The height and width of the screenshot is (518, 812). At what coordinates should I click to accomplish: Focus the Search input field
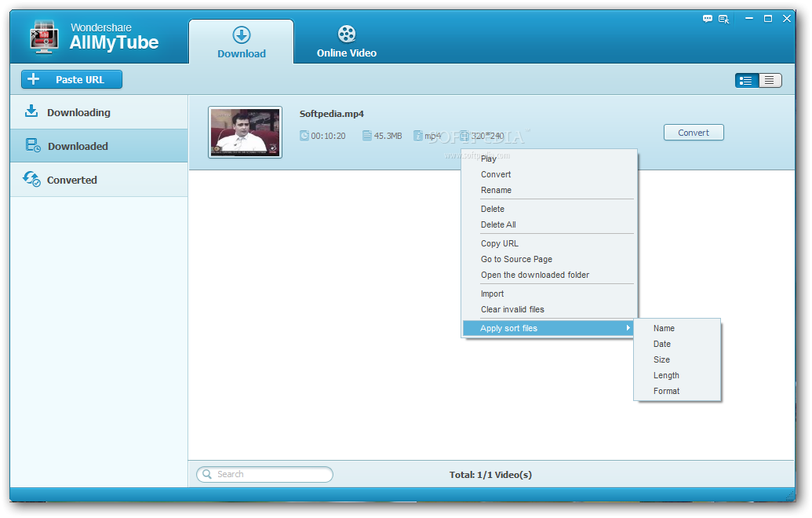(271, 474)
